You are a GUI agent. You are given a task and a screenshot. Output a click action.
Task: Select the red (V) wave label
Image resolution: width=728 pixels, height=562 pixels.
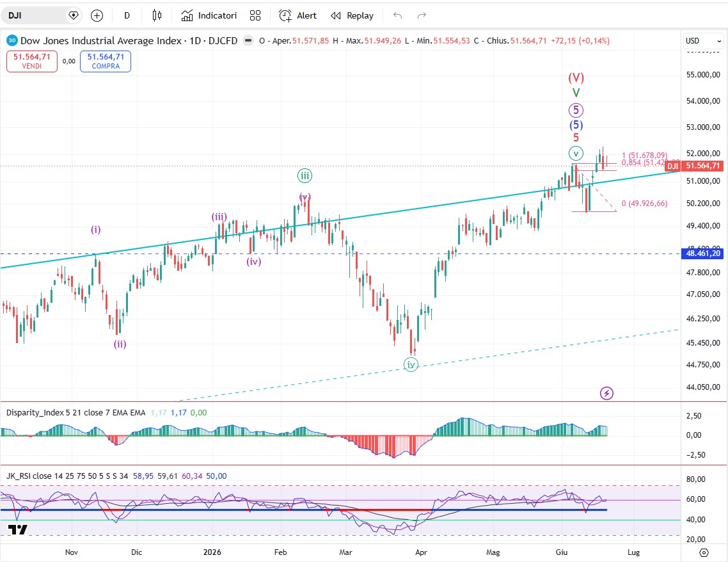pyautogui.click(x=576, y=77)
